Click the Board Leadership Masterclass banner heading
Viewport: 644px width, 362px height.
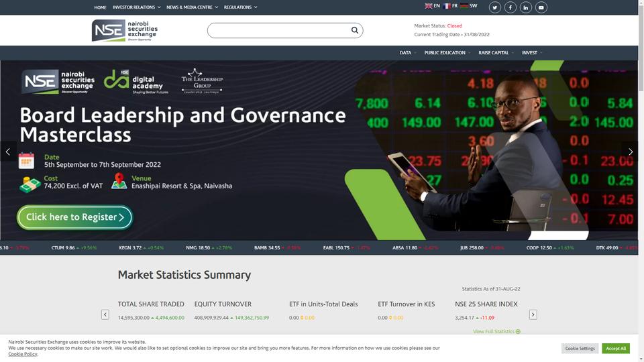[182, 125]
